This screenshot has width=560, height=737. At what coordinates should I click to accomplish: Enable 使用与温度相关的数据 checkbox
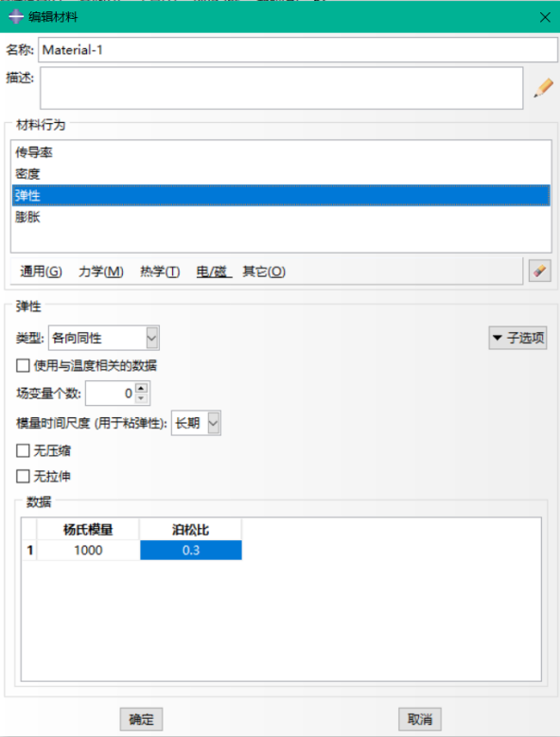point(23,366)
